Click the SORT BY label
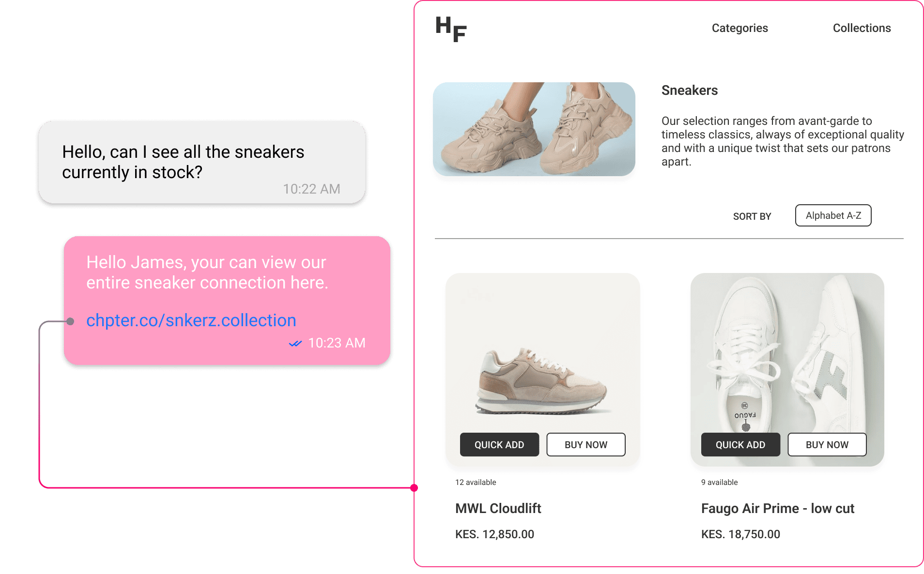 (x=752, y=216)
